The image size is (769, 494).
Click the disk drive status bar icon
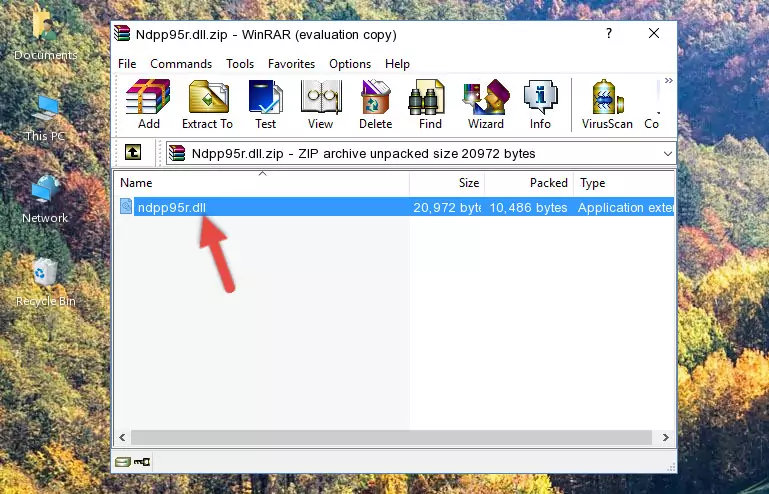tap(123, 462)
